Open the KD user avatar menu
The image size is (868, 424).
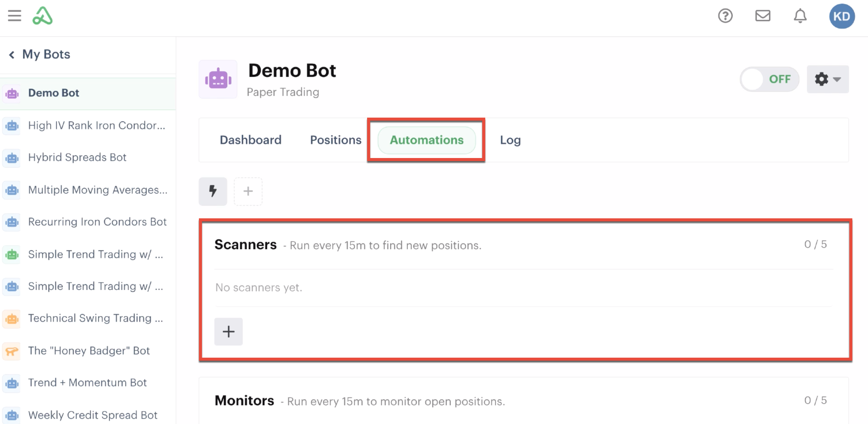click(x=841, y=16)
